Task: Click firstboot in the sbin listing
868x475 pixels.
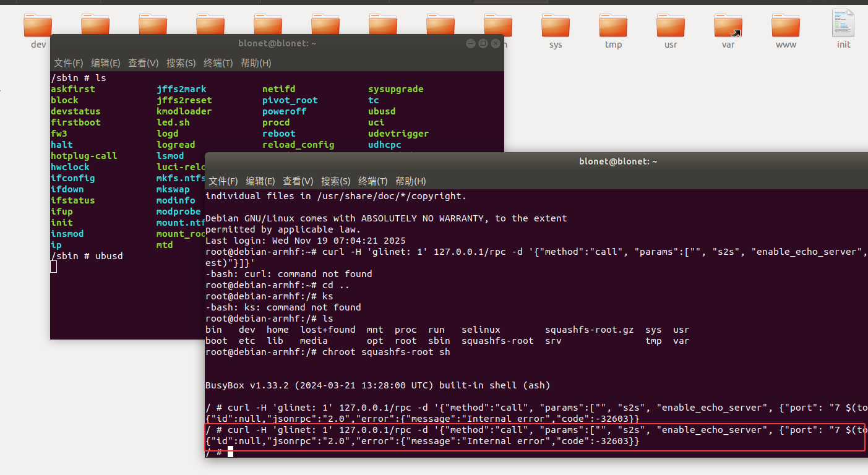Action: point(75,122)
